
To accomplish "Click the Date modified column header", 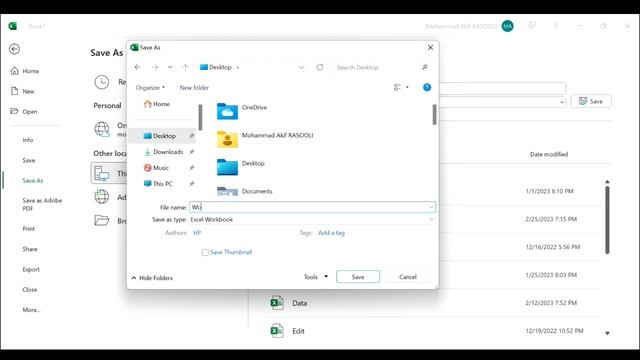I will 549,154.
